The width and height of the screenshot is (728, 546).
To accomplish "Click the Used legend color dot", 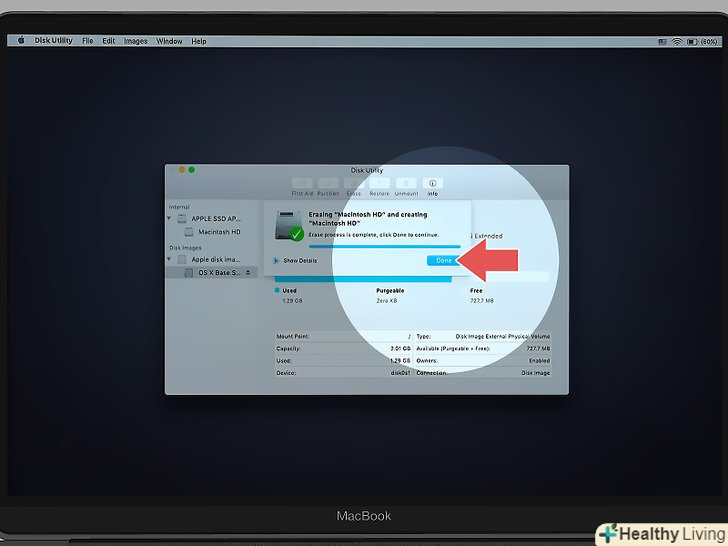I will point(277,290).
